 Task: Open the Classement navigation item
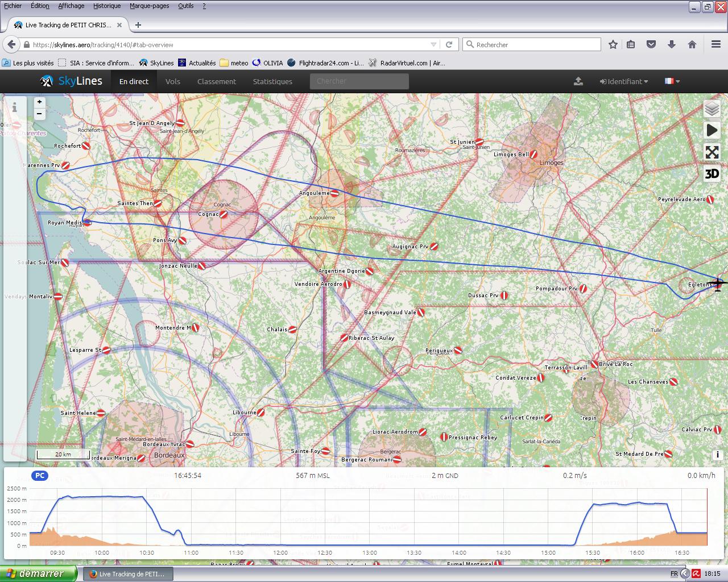[x=217, y=81]
